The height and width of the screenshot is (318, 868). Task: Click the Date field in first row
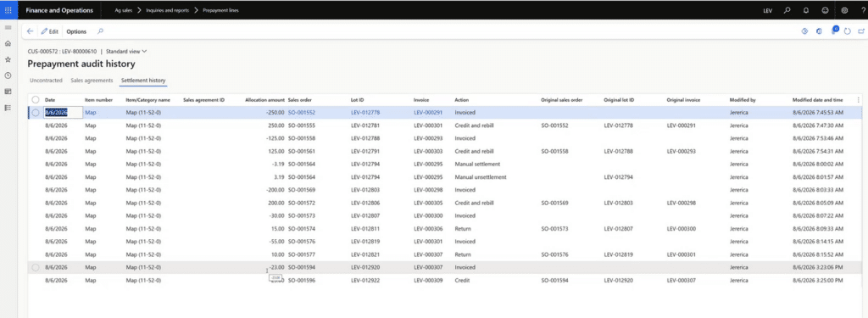pos(63,113)
